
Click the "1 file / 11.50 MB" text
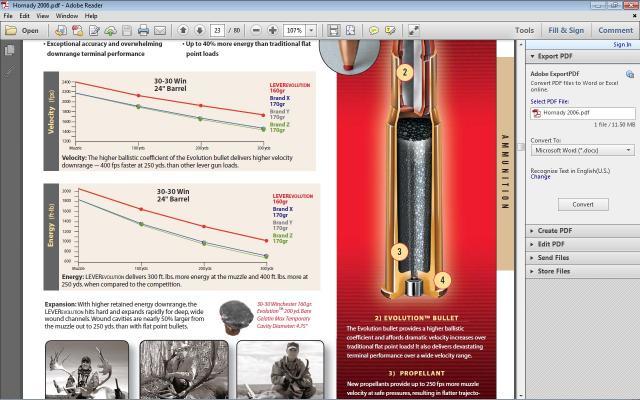coord(614,124)
